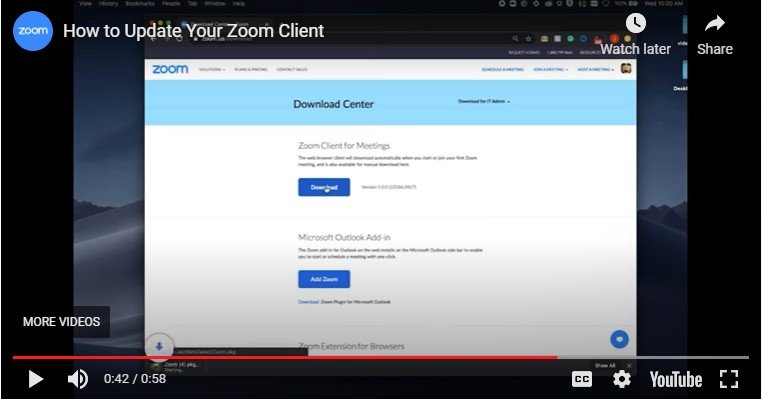The image size is (762, 399).
Task: Open the History menu in the macOS menu bar
Action: [x=108, y=3]
